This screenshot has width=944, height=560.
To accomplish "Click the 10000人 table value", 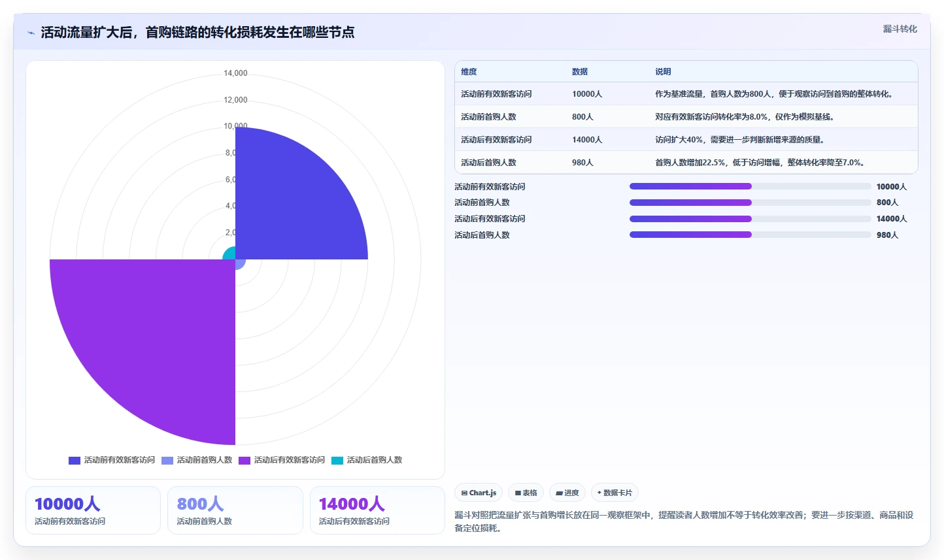I will [587, 94].
